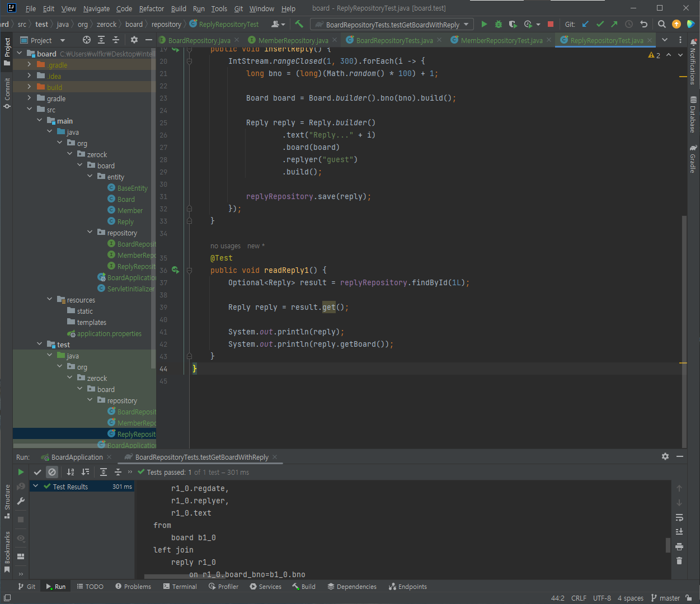Click the editor vertical scrollbar
This screenshot has width=700, height=604.
[684, 331]
